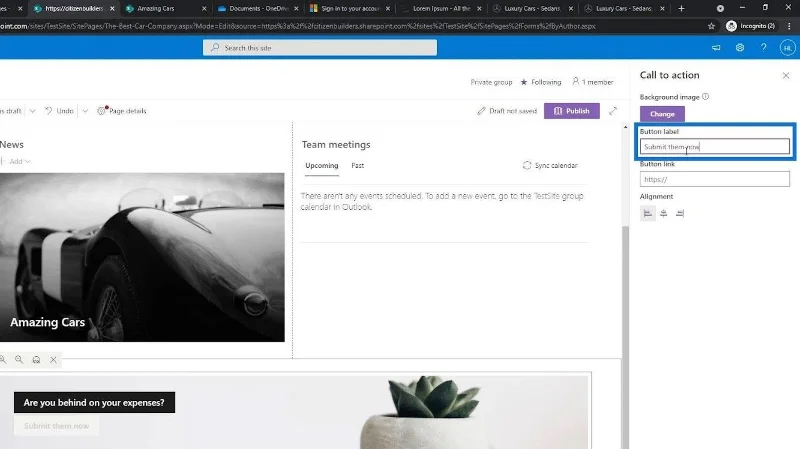800x449 pixels.
Task: Click the Change background image button
Action: pos(662,114)
